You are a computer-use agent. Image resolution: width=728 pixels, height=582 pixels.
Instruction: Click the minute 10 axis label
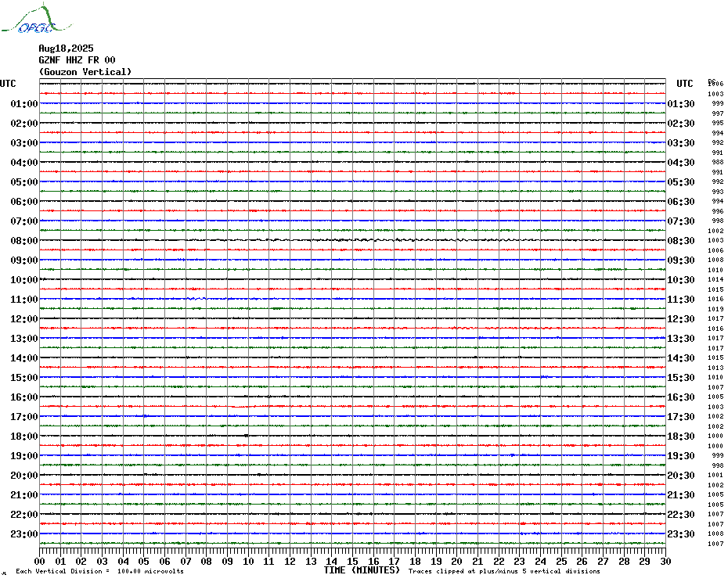[x=248, y=562]
